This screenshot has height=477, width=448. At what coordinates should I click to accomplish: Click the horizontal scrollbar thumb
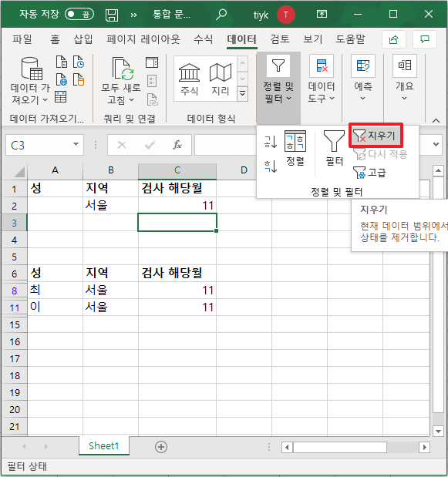click(x=339, y=447)
